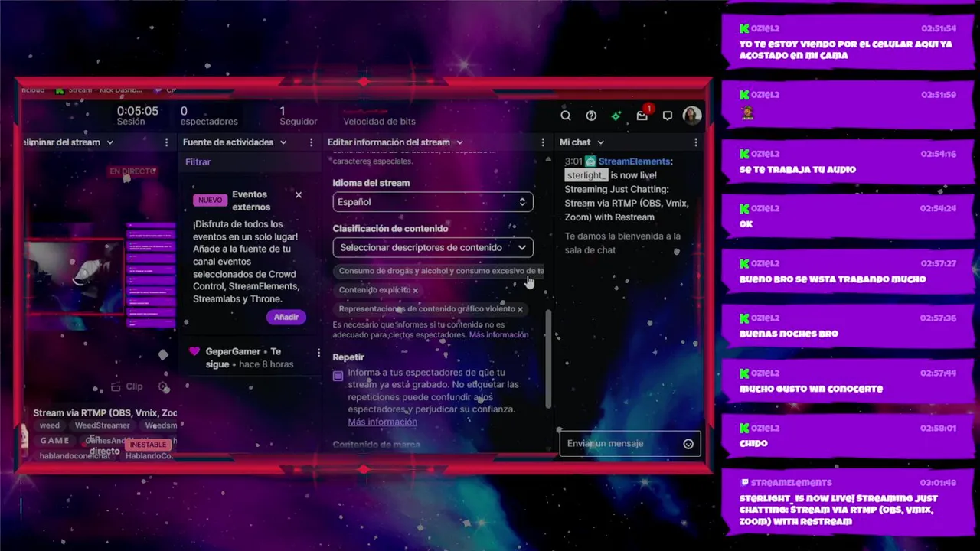Click the Consumo de drogas y alcohol tag

pos(439,271)
